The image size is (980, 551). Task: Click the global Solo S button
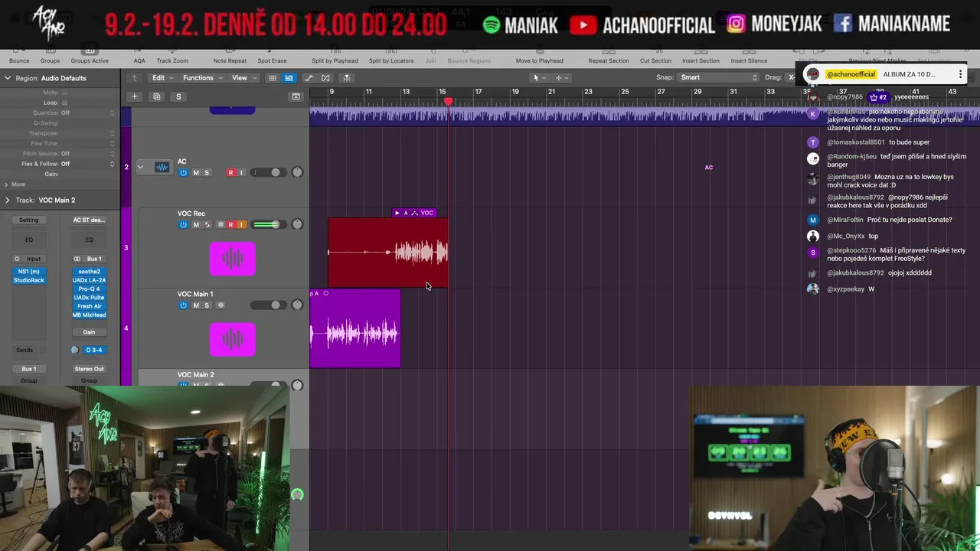coord(178,96)
